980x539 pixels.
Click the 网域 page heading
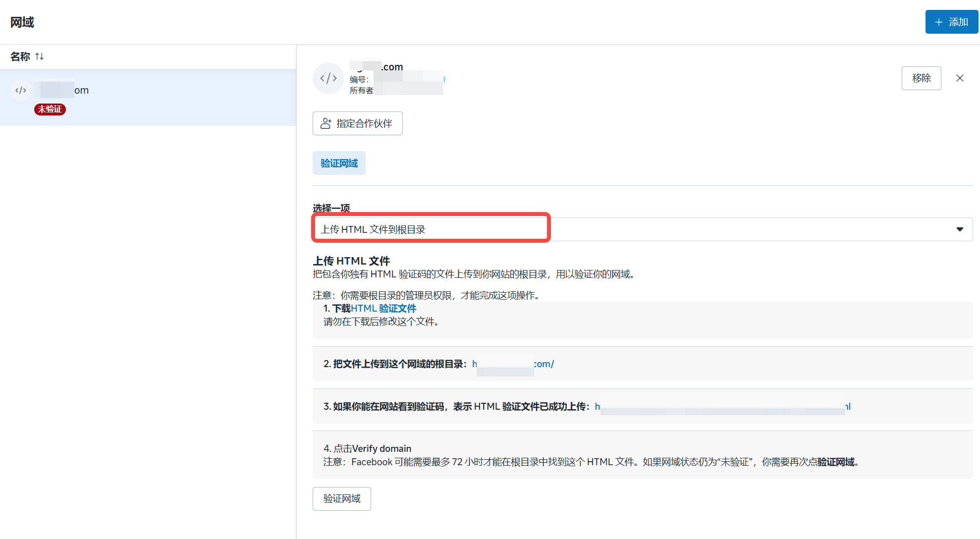tap(22, 22)
